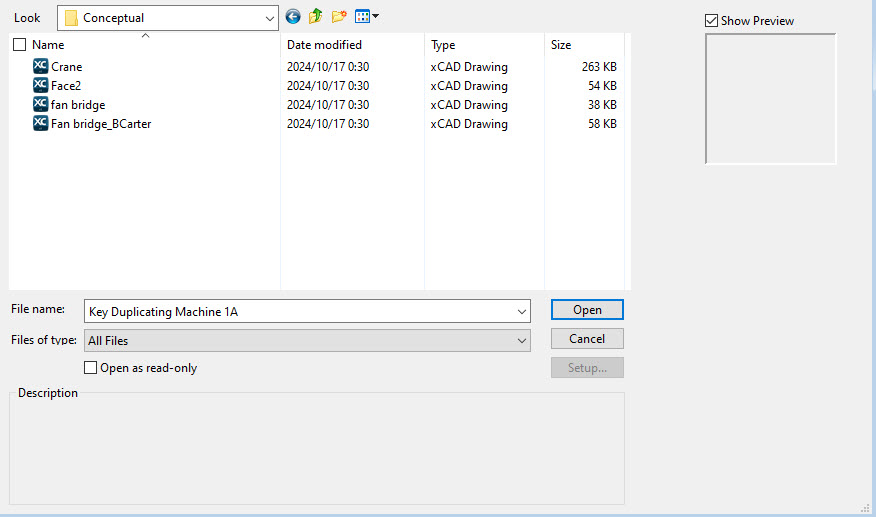Click the disabled Setup... button
Viewport: 876px width, 517px height.
[x=587, y=368]
